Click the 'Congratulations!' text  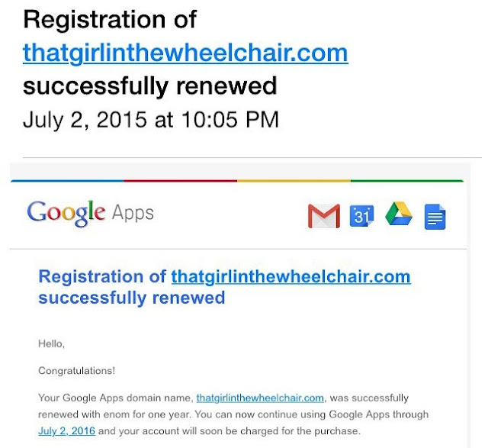click(76, 371)
